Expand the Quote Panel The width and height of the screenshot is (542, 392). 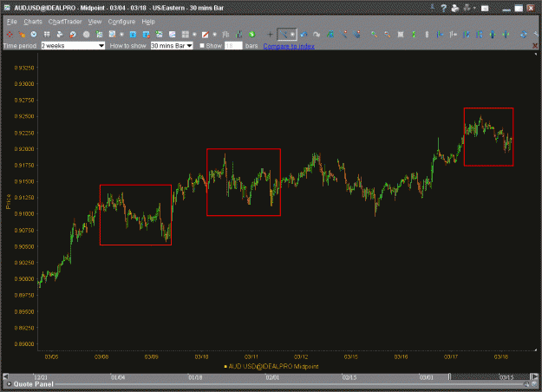[x=9, y=384]
